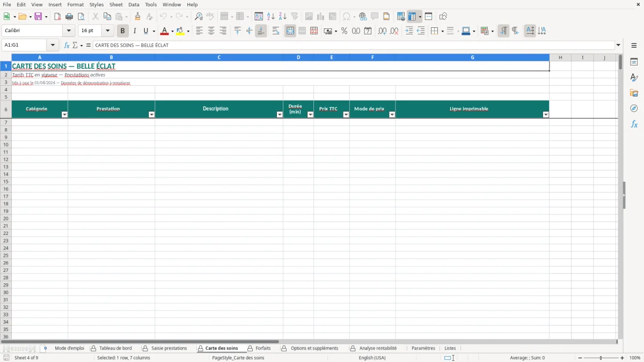644x362 pixels.
Task: Open the Description column filter dropdown
Action: 280,115
